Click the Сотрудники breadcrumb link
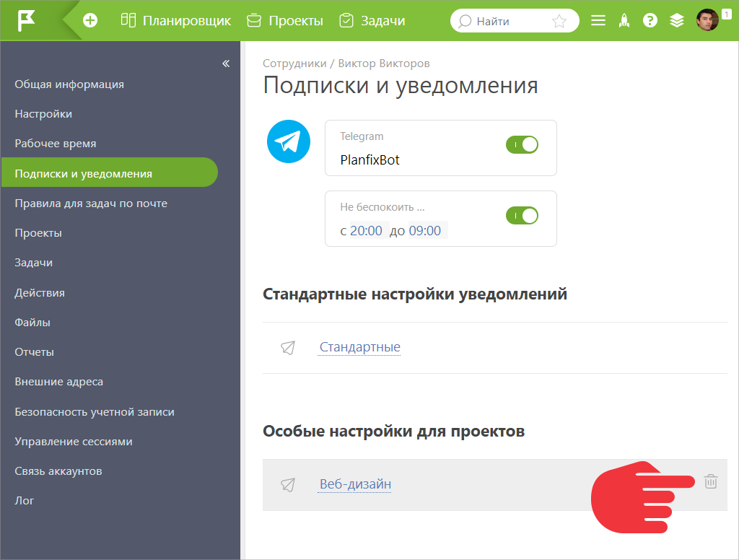The width and height of the screenshot is (739, 560). (x=294, y=64)
